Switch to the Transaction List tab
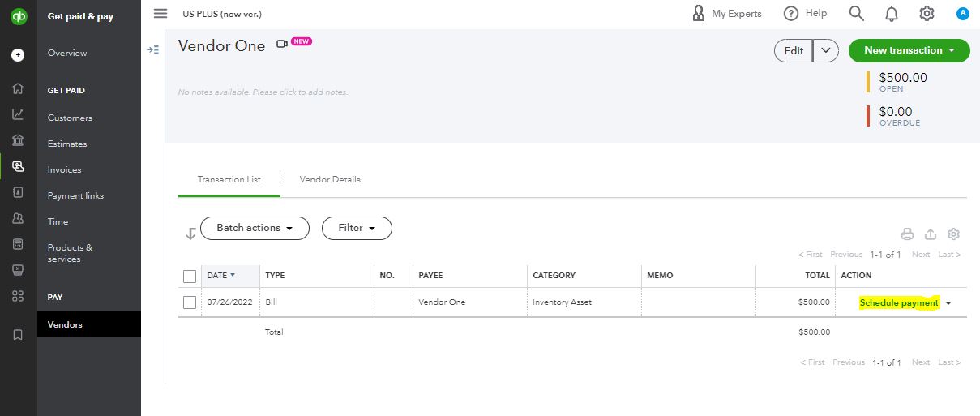The image size is (980, 416). [229, 179]
